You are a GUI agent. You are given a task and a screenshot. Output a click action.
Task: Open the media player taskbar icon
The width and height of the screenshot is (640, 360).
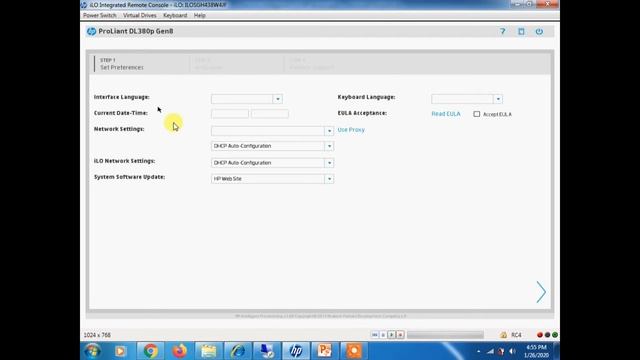click(120, 351)
